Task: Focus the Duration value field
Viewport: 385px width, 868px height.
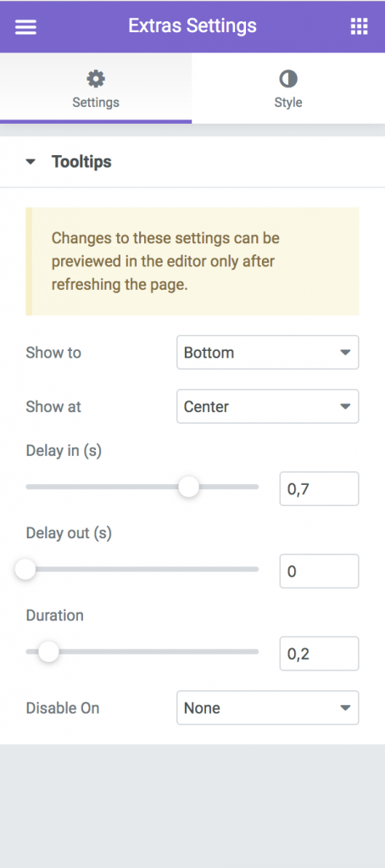Action: tap(319, 654)
